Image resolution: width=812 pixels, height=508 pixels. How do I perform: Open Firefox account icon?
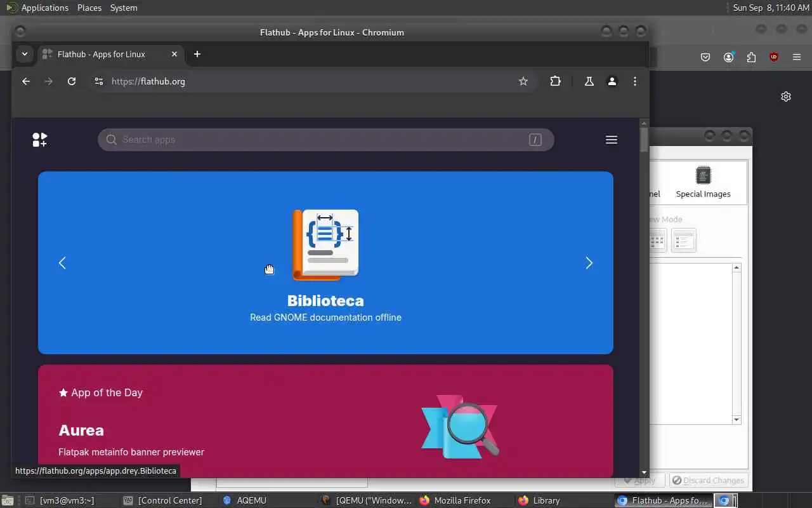(x=728, y=57)
